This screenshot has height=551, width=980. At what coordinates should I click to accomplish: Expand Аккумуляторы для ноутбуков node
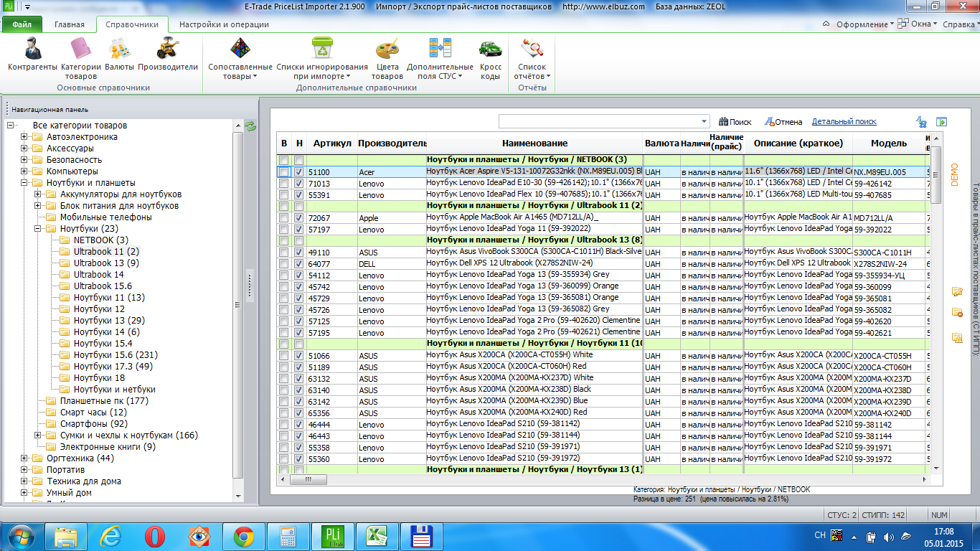pyautogui.click(x=38, y=194)
